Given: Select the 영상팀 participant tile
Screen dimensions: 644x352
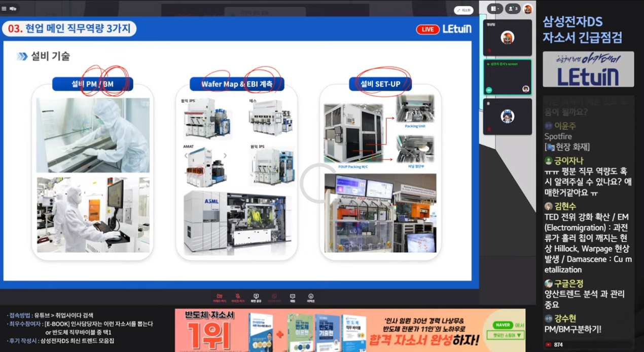Looking at the screenshot, I should 508,37.
